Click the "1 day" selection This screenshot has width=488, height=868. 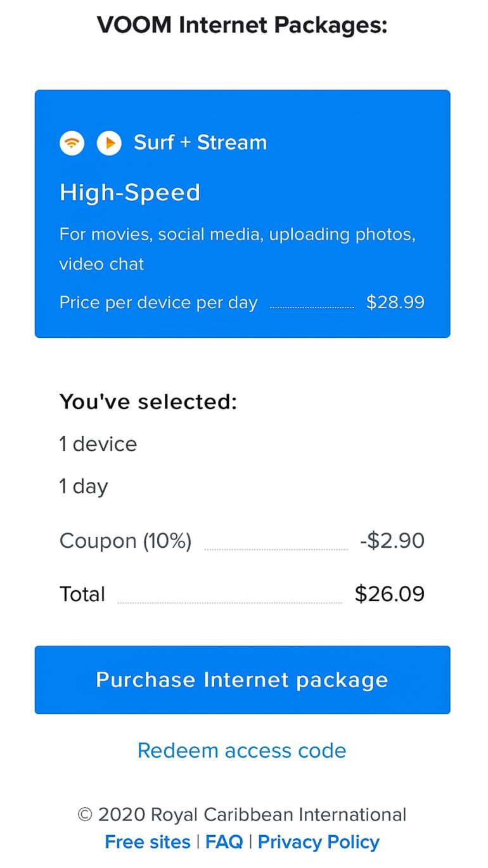pos(84,486)
